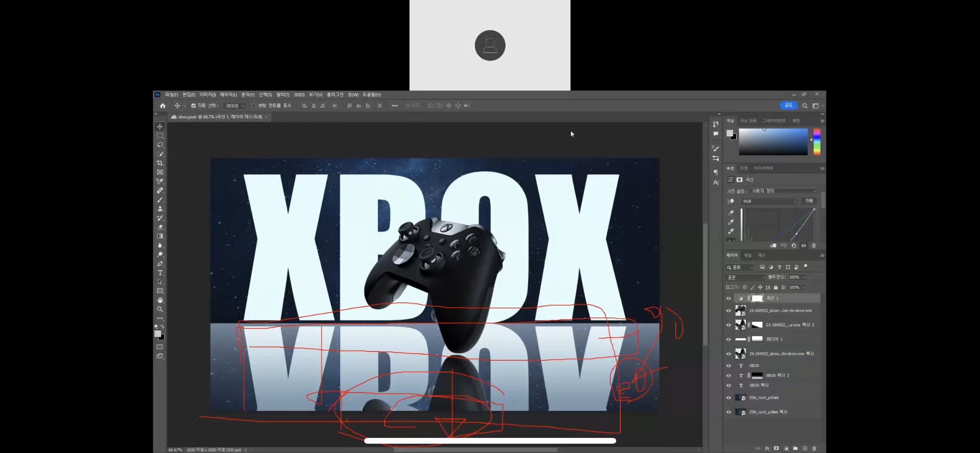Viewport: 980px width, 453px height.
Task: Click the 자동 curves button
Action: 809,201
